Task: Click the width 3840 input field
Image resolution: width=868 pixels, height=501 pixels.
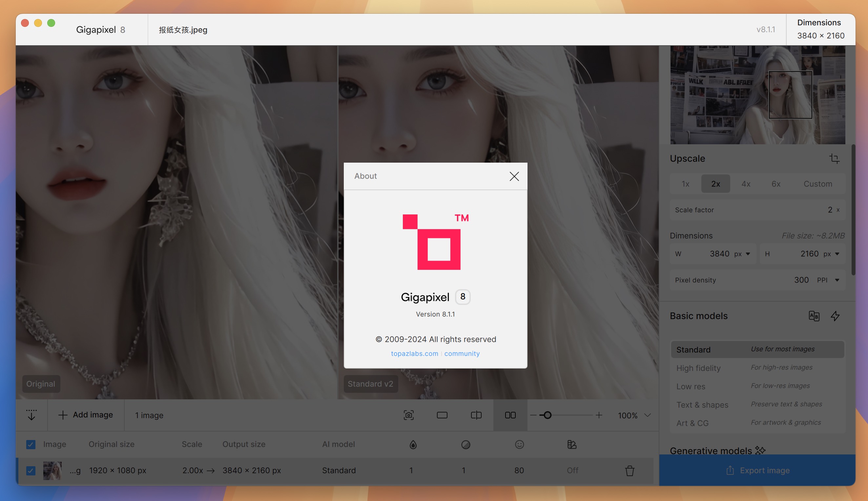Action: point(713,254)
